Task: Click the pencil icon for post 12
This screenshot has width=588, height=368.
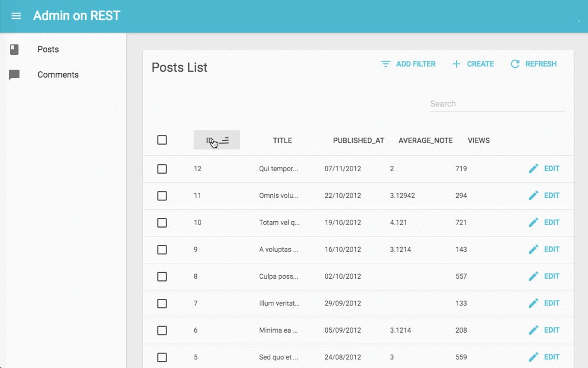Action: coord(534,168)
